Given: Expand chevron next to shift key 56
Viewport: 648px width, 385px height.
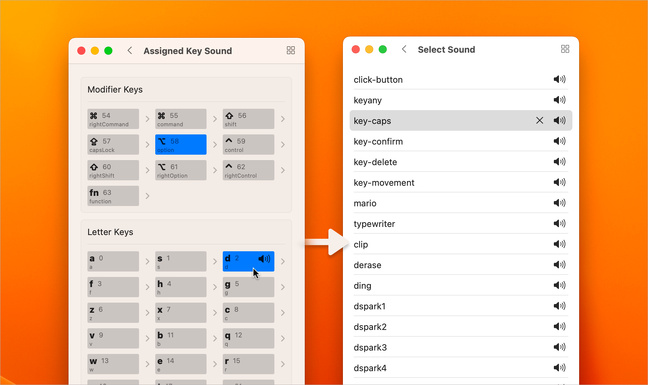Looking at the screenshot, I should tap(283, 119).
